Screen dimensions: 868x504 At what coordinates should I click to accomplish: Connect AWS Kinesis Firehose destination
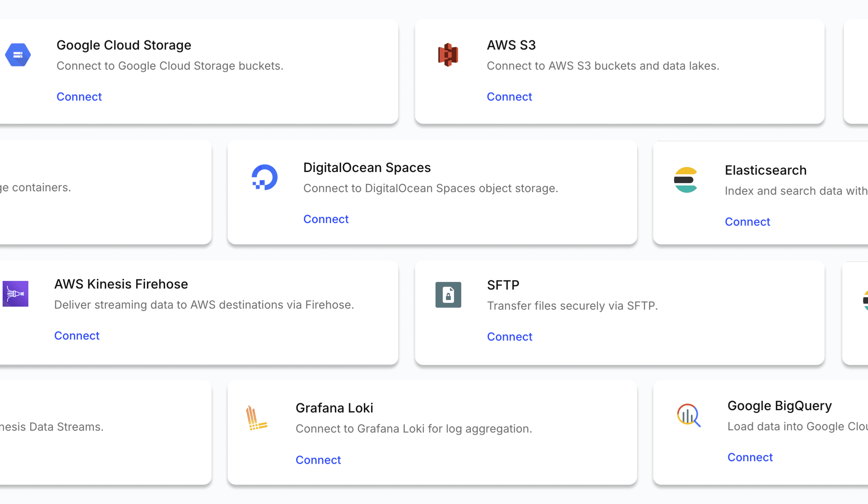coord(77,336)
